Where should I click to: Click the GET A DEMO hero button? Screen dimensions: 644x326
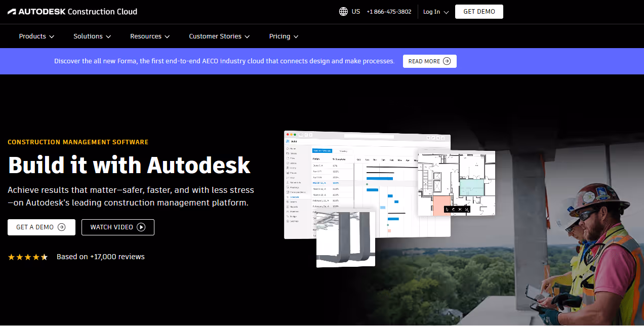pyautogui.click(x=42, y=227)
